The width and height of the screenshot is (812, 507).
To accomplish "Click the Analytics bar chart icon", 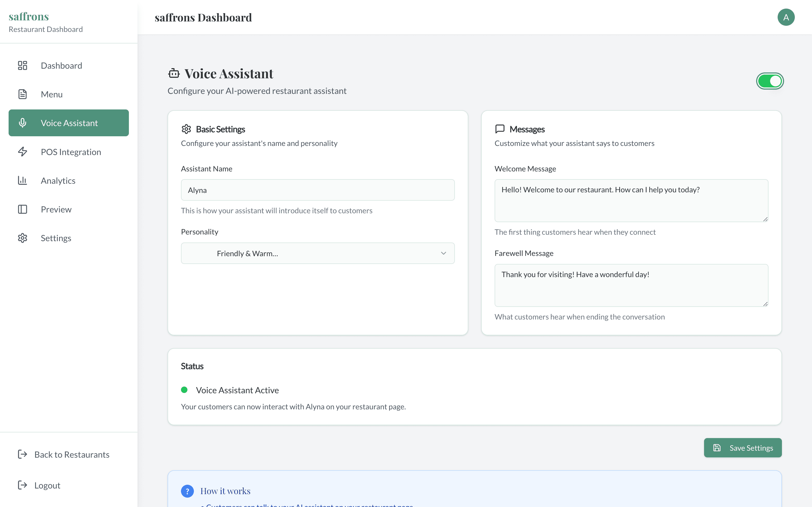I will pyautogui.click(x=23, y=180).
